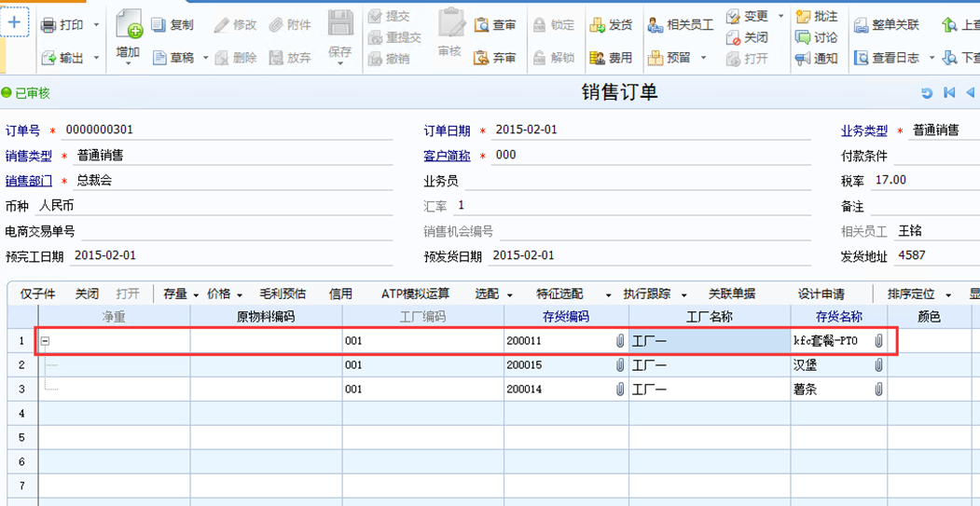Select the 毛利预估 grid menu item
Viewport: 980px width, 506px height.
283,294
